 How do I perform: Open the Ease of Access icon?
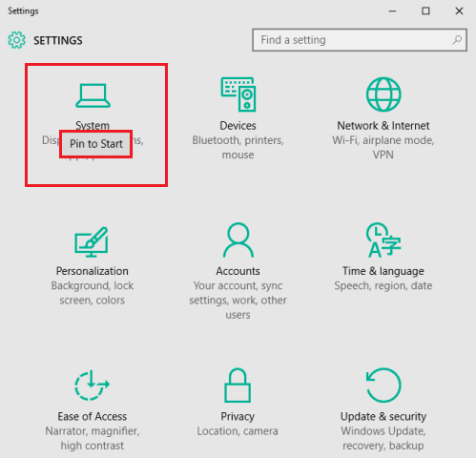92,385
